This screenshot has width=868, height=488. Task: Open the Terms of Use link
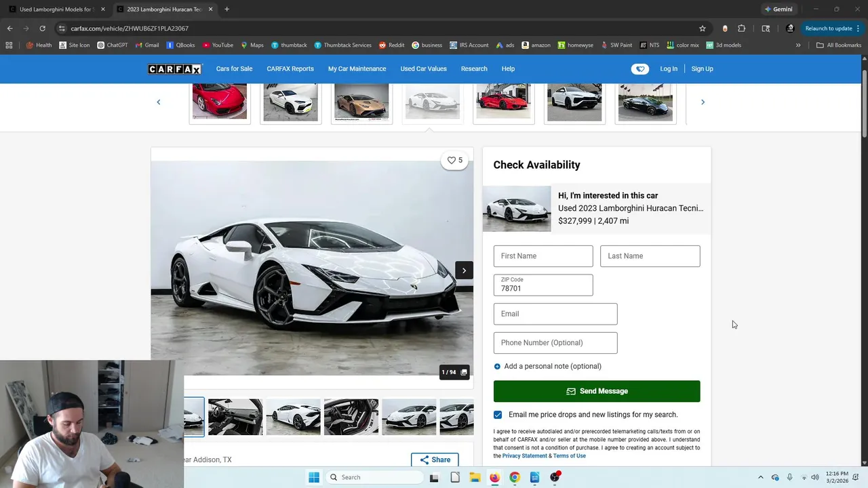click(570, 456)
